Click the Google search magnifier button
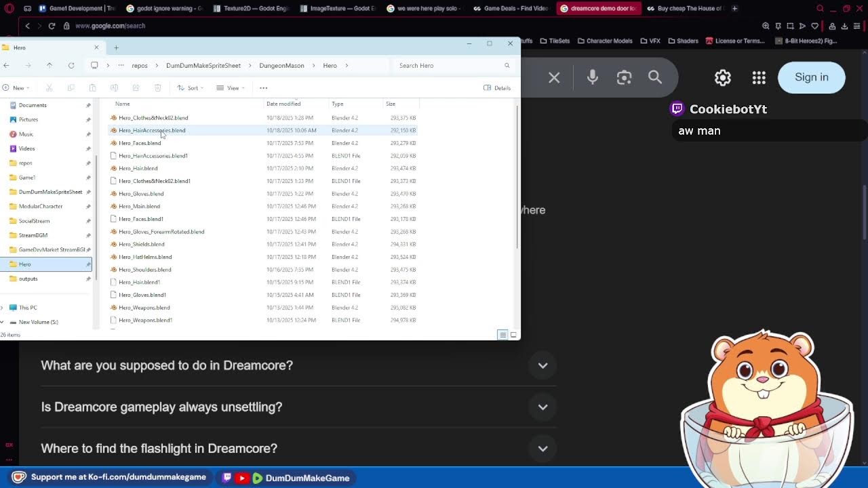The height and width of the screenshot is (488, 868). click(x=655, y=77)
